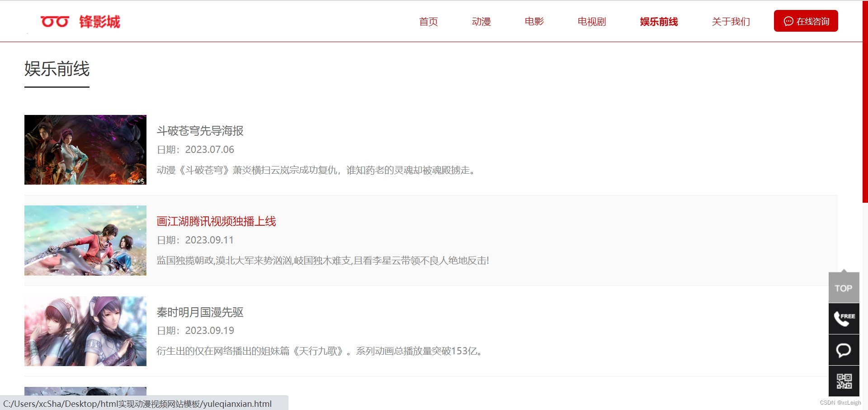868x410 pixels.
Task: Open the 斗破苍穹先导海报 article thumbnail
Action: click(x=85, y=150)
